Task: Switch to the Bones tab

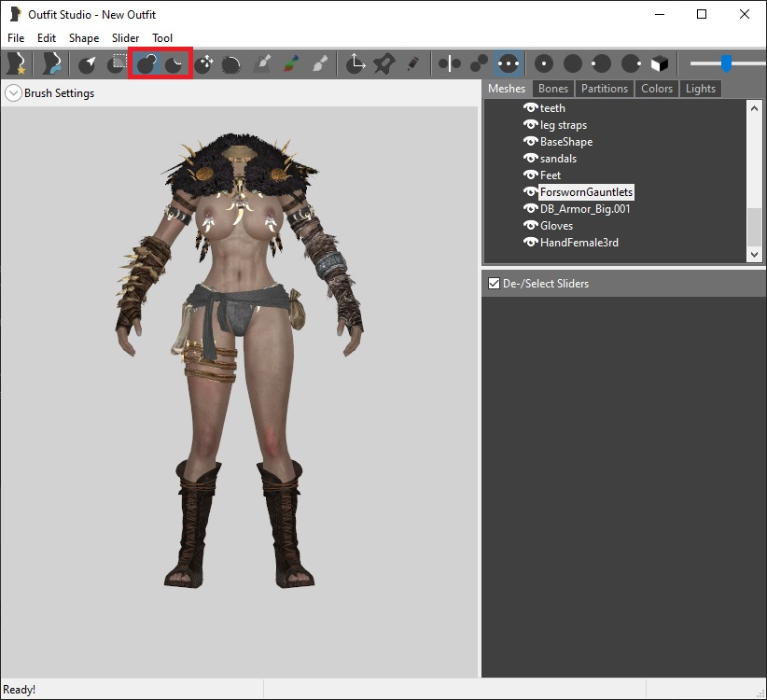Action: click(552, 89)
